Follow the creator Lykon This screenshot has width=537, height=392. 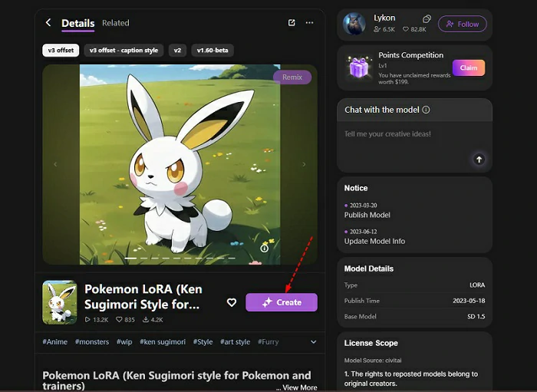point(462,24)
